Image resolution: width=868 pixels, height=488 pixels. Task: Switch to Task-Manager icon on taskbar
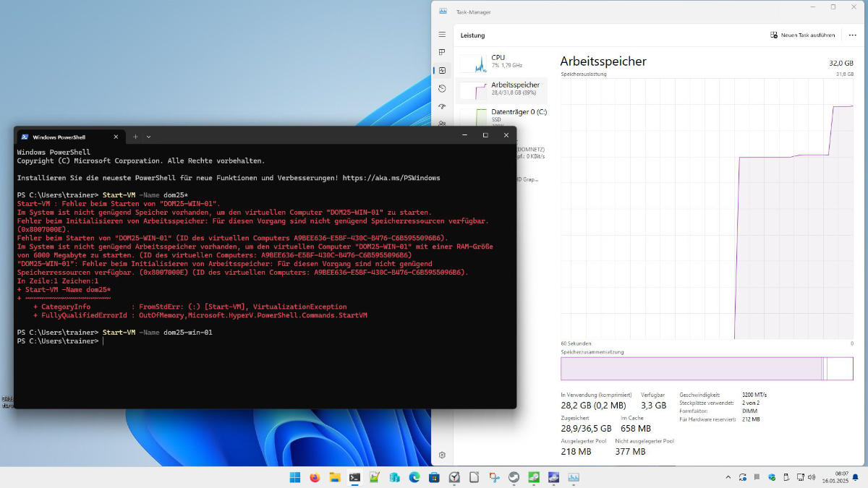point(574,477)
